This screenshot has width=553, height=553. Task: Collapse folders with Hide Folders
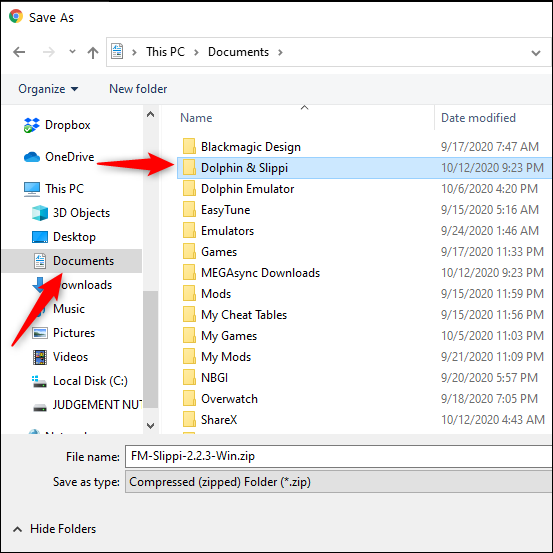click(54, 529)
